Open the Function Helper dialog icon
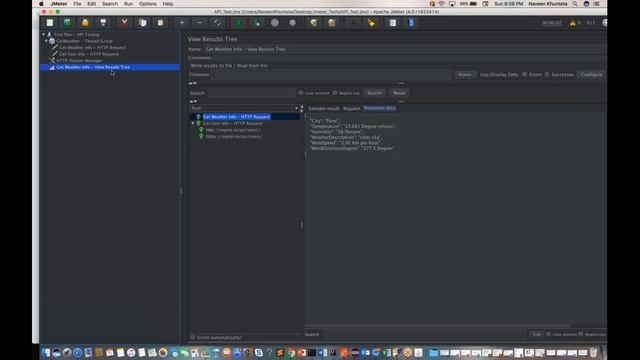The height and width of the screenshot is (360, 640). (393, 23)
